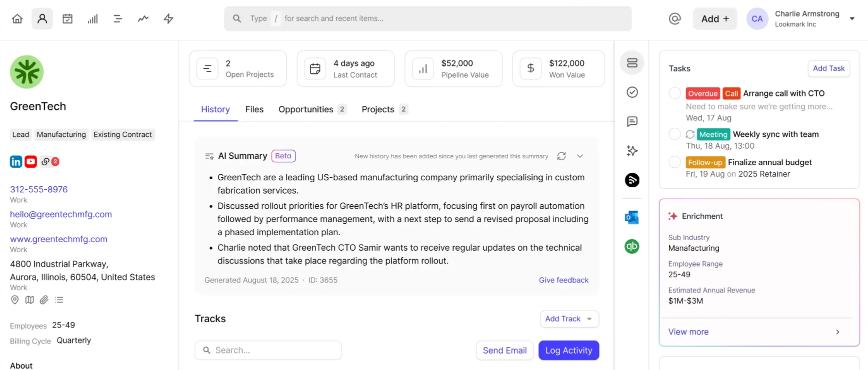868x370 pixels.
Task: Click the Log Activity button
Action: pyautogui.click(x=569, y=351)
